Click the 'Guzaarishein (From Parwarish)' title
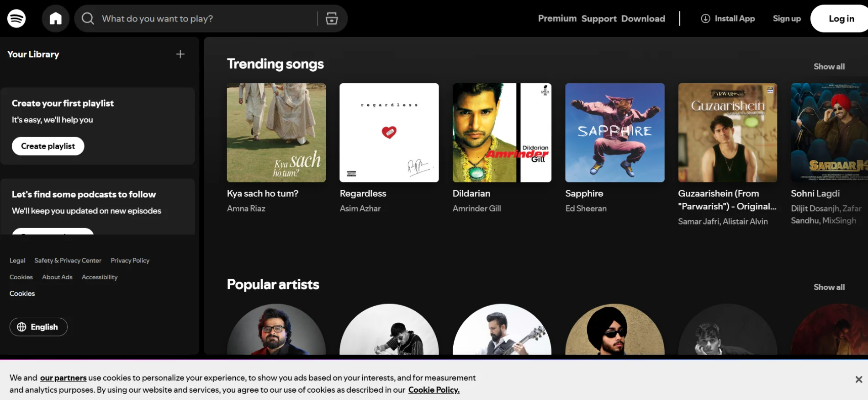Viewport: 868px width, 400px height. (x=727, y=200)
